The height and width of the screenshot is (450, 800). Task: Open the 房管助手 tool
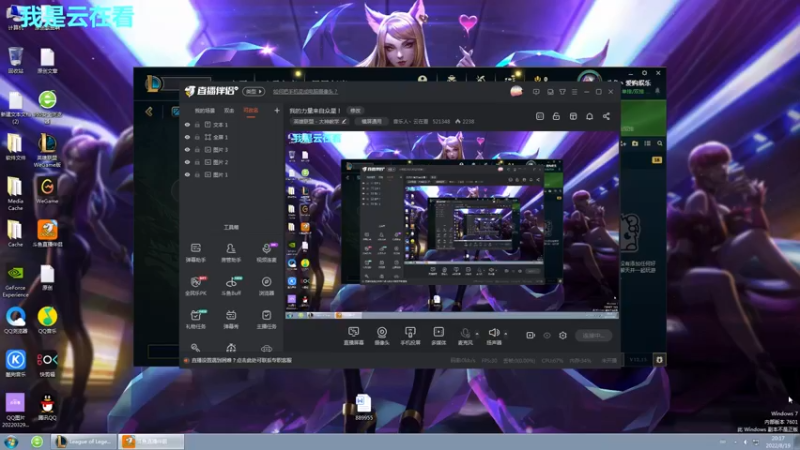click(231, 253)
